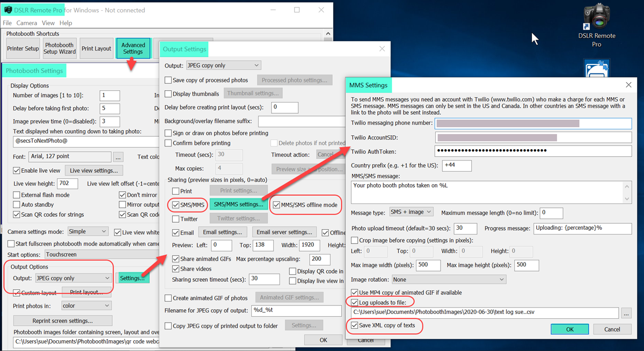Click Cancel in MMS Settings dialog
The height and width of the screenshot is (351, 644).
(x=612, y=329)
